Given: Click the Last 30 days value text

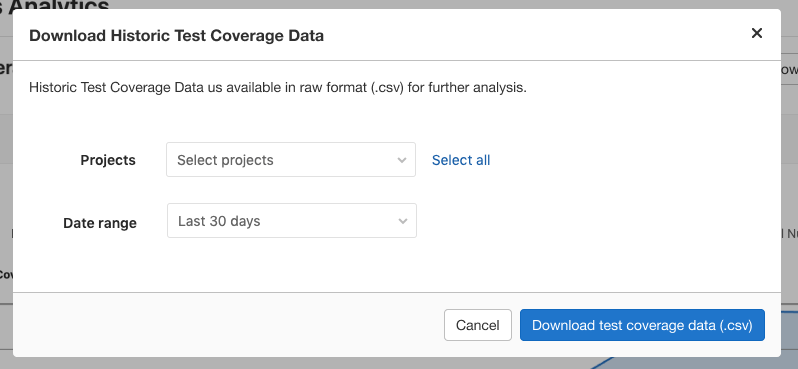Looking at the screenshot, I should pos(219,221).
